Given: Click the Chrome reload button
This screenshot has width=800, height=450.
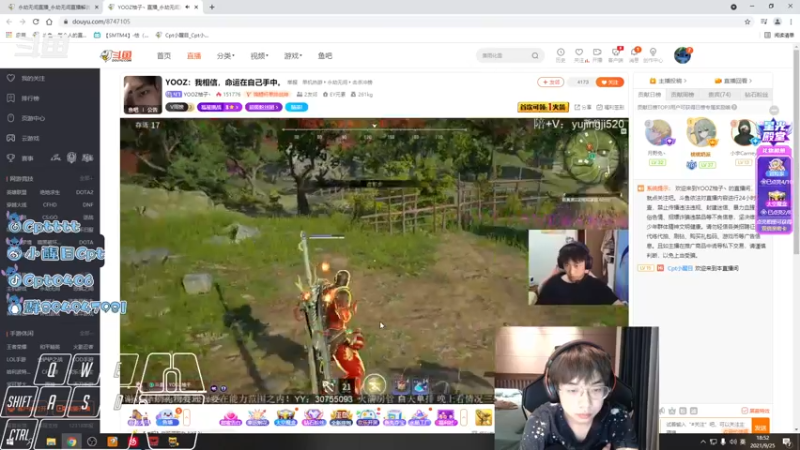Looking at the screenshot, I should pyautogui.click(x=36, y=21).
